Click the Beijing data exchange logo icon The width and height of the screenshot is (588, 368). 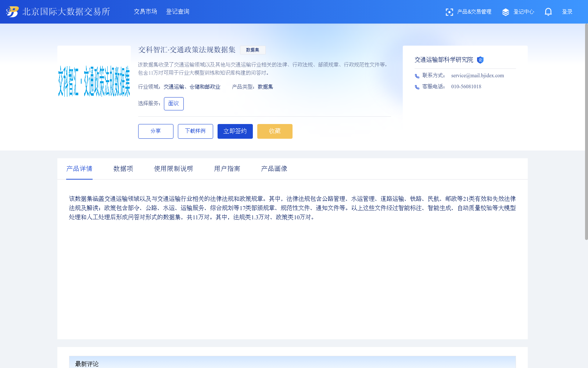(12, 12)
